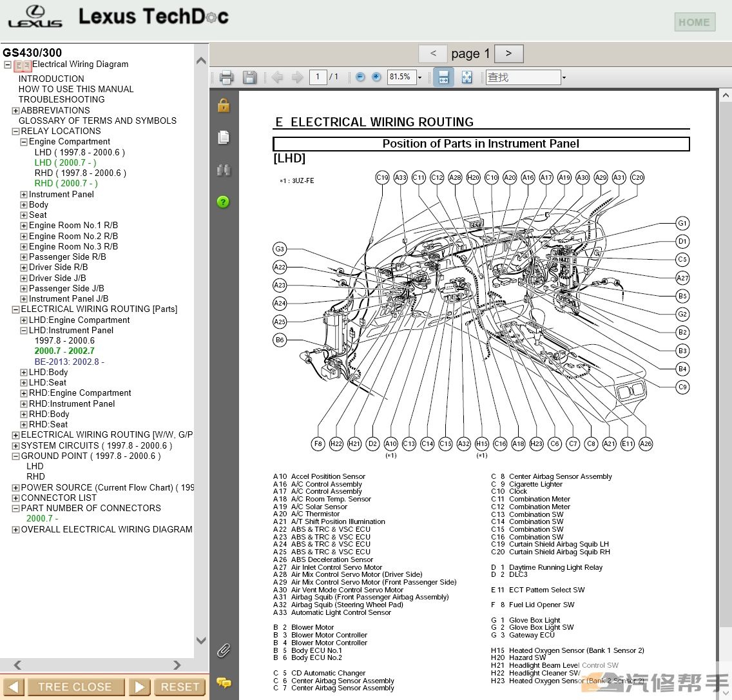Enable fit-width scrolling mode icon

pos(443,77)
